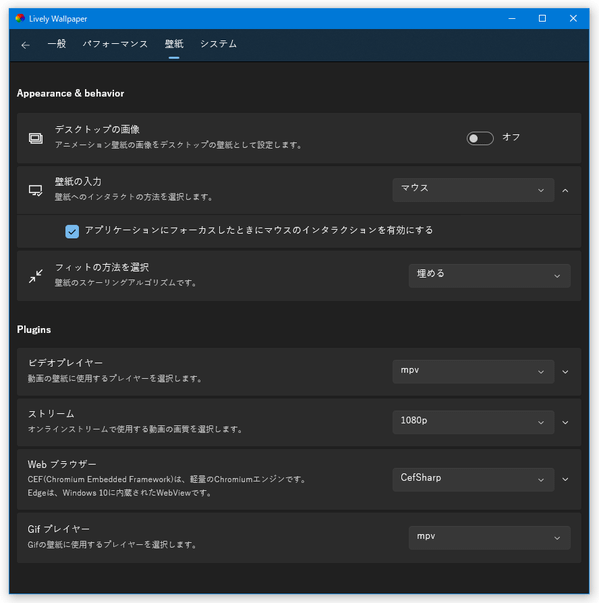Open the Web browser CefSharp dropdown
The width and height of the screenshot is (599, 603).
(x=473, y=479)
